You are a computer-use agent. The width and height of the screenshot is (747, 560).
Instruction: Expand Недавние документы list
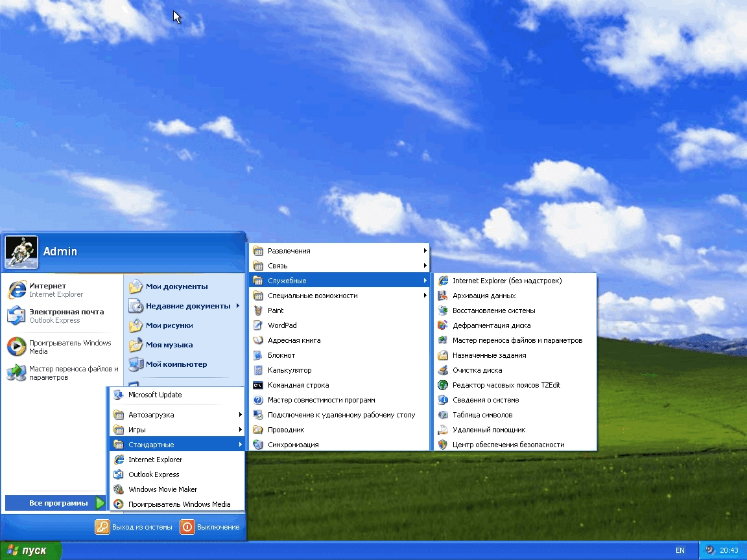coord(184,306)
